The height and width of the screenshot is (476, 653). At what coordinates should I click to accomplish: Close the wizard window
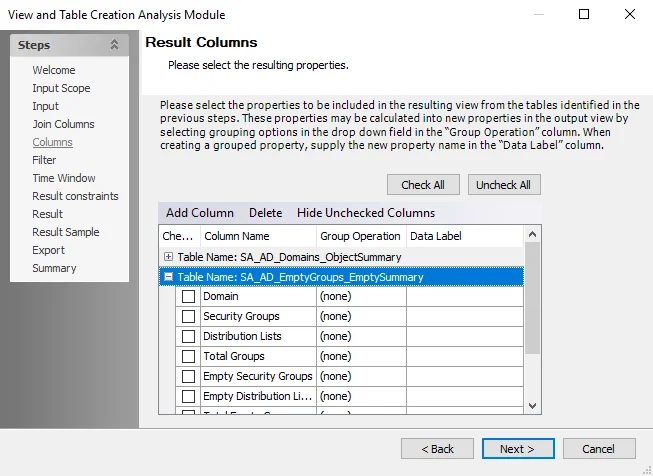(630, 14)
